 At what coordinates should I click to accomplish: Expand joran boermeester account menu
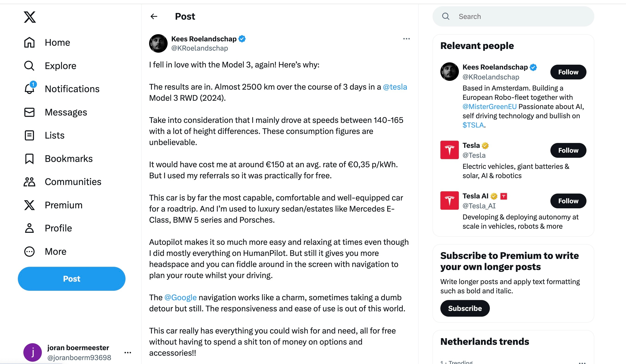128,353
